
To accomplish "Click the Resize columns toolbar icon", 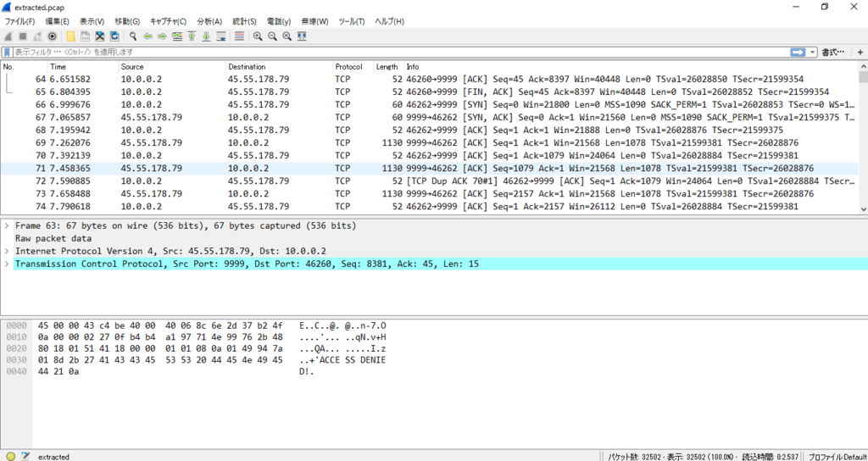I will click(x=302, y=36).
